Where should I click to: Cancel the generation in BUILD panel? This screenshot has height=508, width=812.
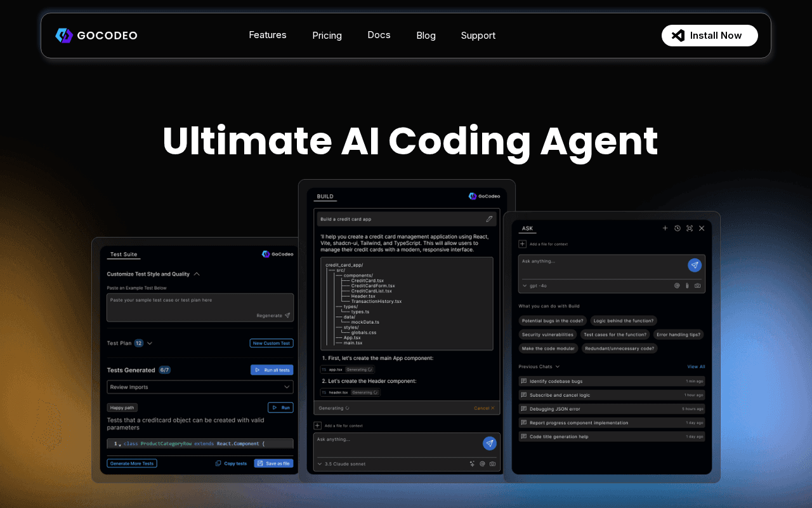(x=484, y=408)
